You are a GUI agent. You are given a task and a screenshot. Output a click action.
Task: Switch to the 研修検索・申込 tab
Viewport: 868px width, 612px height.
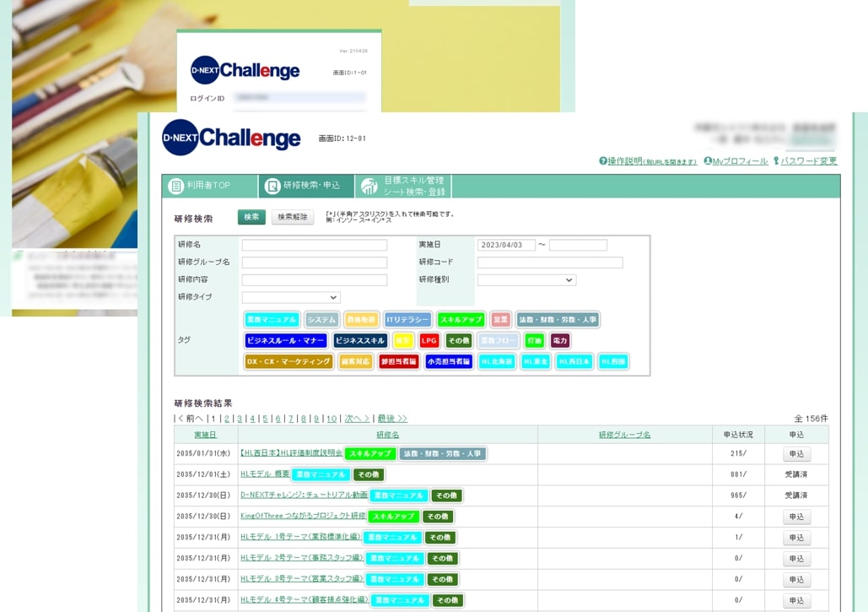(306, 186)
